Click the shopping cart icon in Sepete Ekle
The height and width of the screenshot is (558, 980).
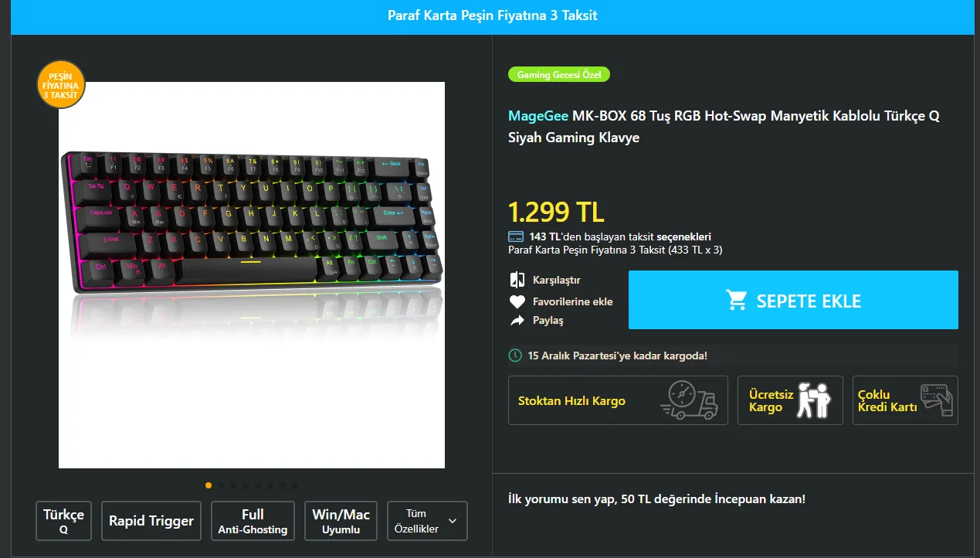(736, 300)
